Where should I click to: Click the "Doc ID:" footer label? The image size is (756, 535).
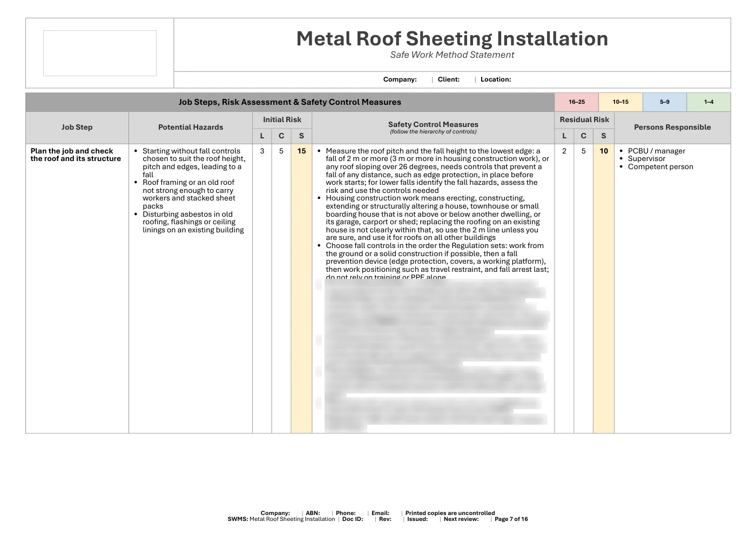[x=353, y=519]
